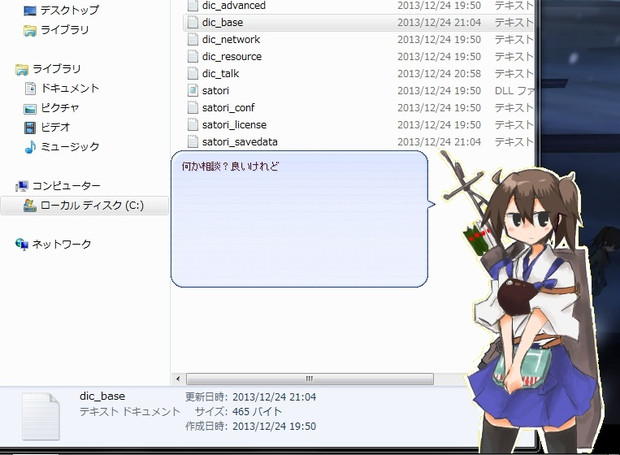The width and height of the screenshot is (620, 455).
Task: Select the dic_advanced file icon
Action: (193, 6)
